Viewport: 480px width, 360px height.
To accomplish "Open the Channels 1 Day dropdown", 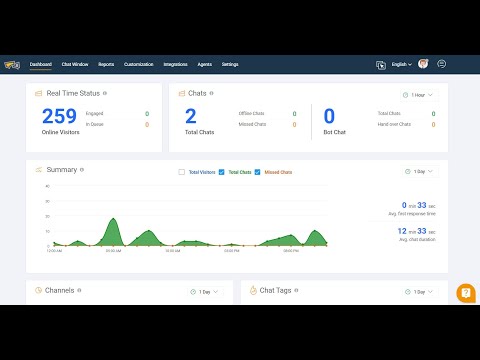I will tap(205, 292).
